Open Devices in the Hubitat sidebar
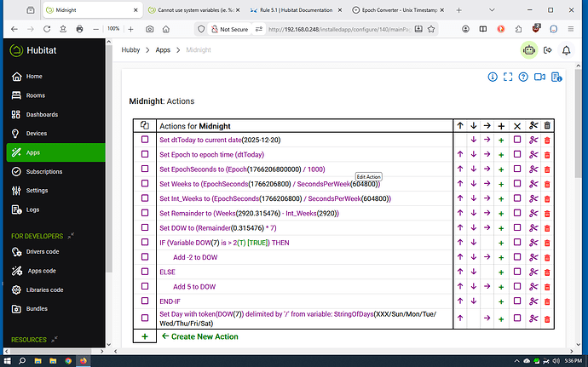 tap(36, 133)
